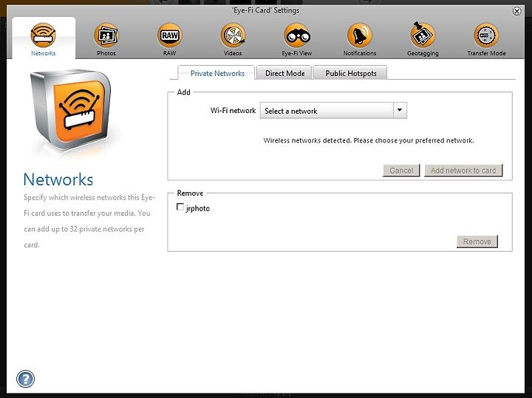The image size is (532, 398).
Task: Click Add network to card button
Action: pos(463,170)
